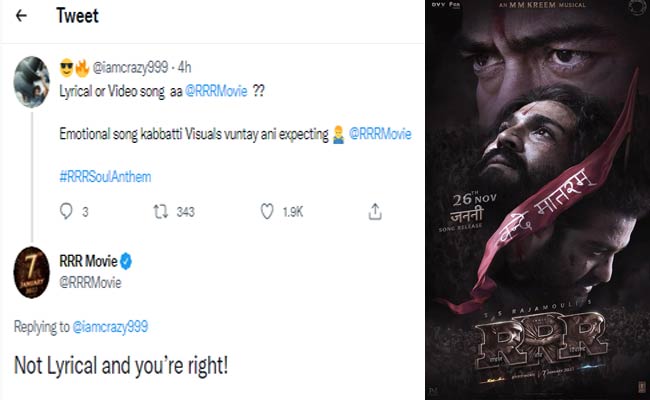Like the tweet with the heart icon
The height and width of the screenshot is (400, 650).
pyautogui.click(x=267, y=211)
